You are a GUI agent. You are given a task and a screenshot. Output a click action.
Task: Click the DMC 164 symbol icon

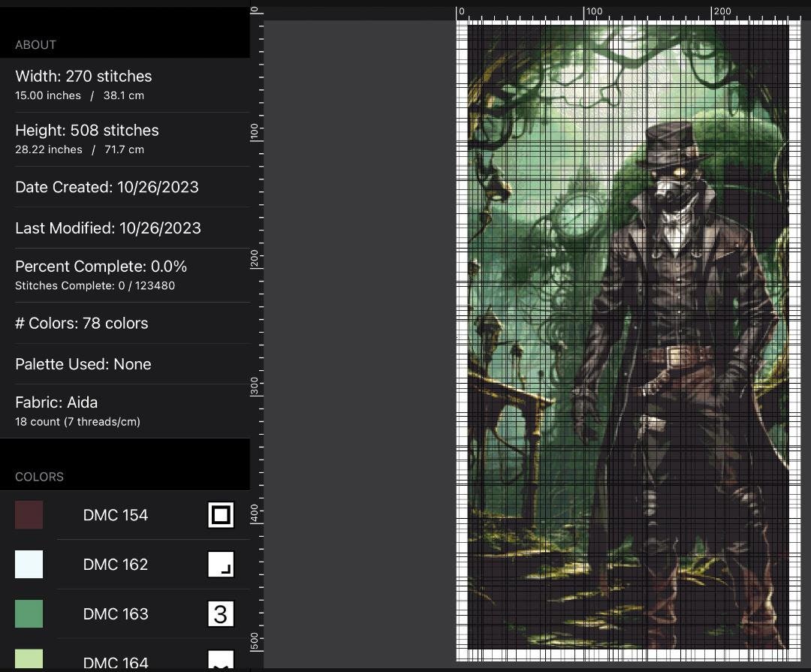tap(221, 659)
